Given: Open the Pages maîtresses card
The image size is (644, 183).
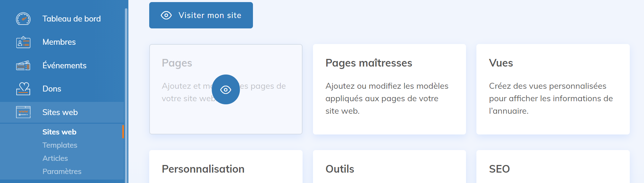Looking at the screenshot, I should 389,89.
